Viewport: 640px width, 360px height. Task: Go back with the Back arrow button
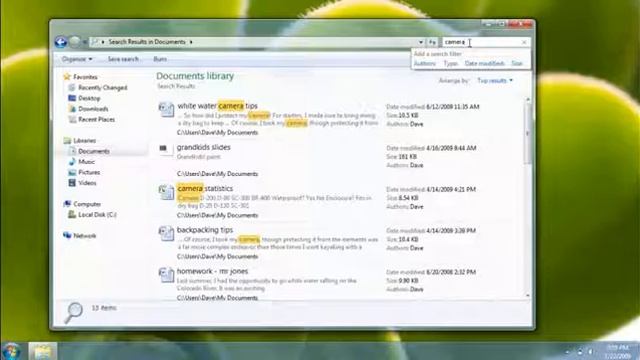61,42
